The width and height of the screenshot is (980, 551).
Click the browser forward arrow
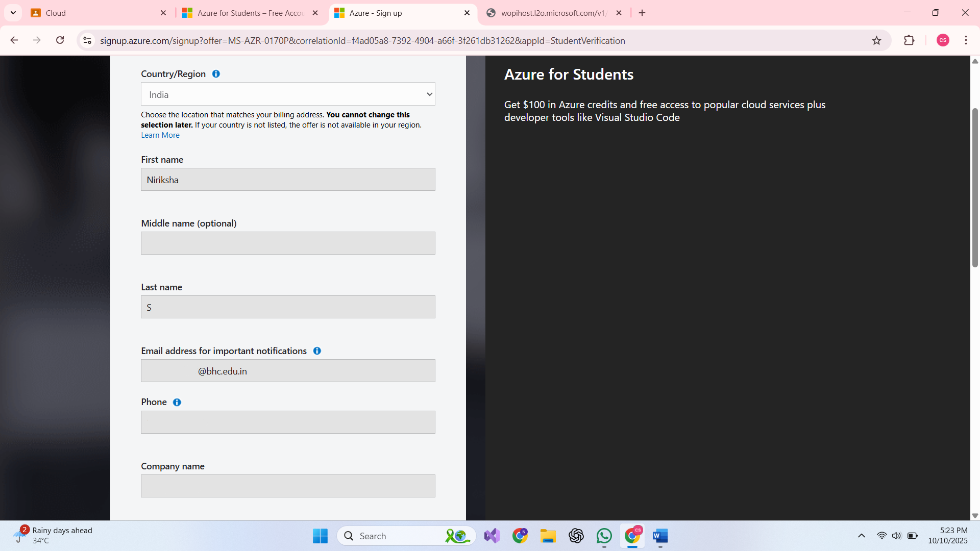pyautogui.click(x=37, y=40)
